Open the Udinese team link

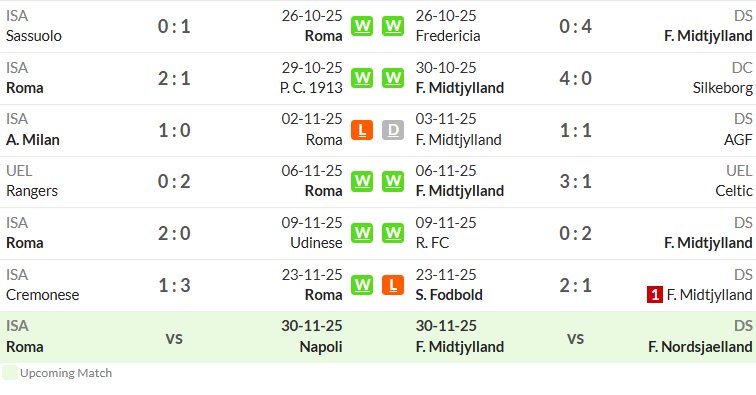click(x=316, y=243)
